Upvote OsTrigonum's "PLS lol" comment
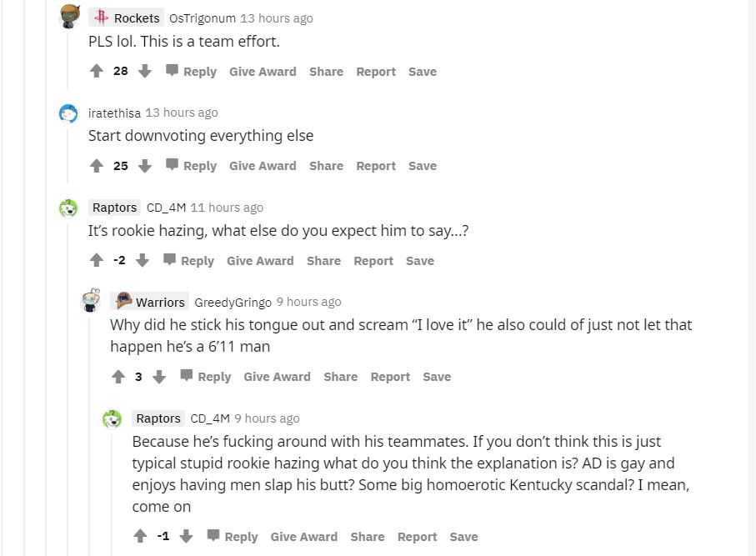Screen dimensions: 756x556 pos(97,72)
